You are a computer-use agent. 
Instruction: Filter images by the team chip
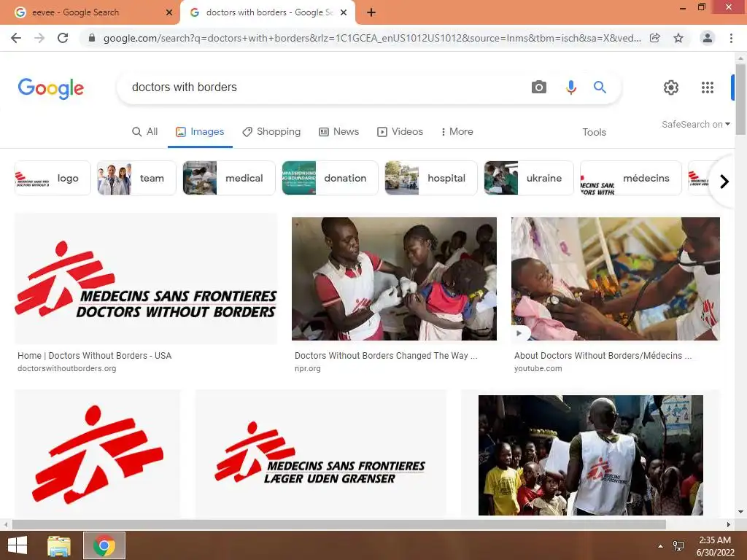pos(136,178)
